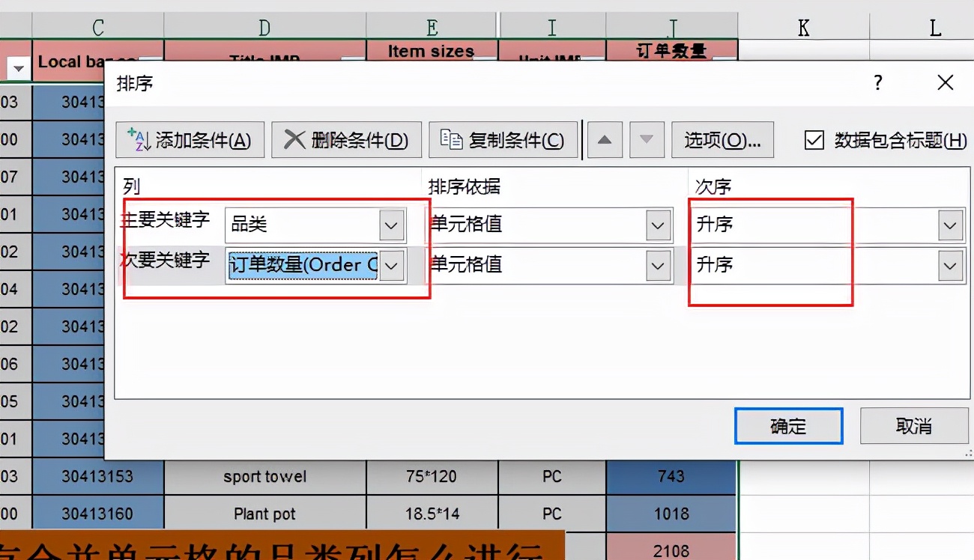Click the cell containing sport towel
974x560 pixels.
[264, 476]
